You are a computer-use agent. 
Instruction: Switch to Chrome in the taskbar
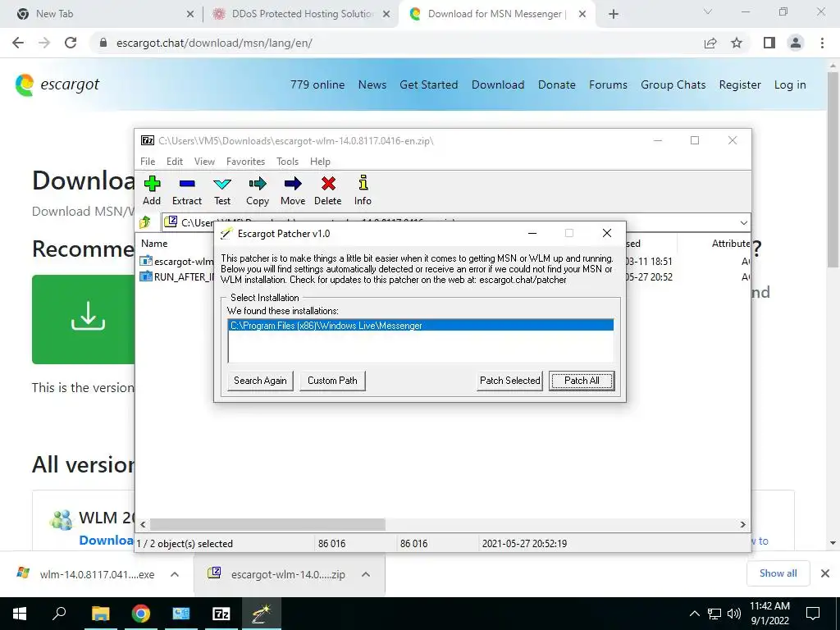point(140,614)
